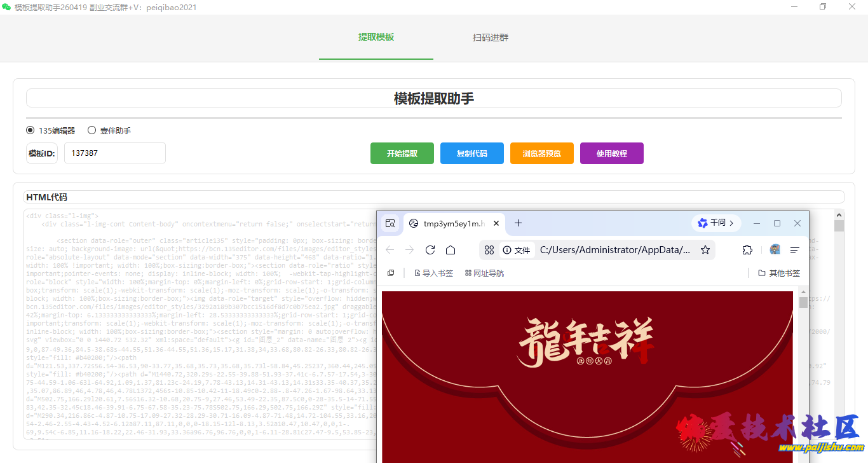
Task: Open the browser hamburger menu
Action: tap(794, 250)
